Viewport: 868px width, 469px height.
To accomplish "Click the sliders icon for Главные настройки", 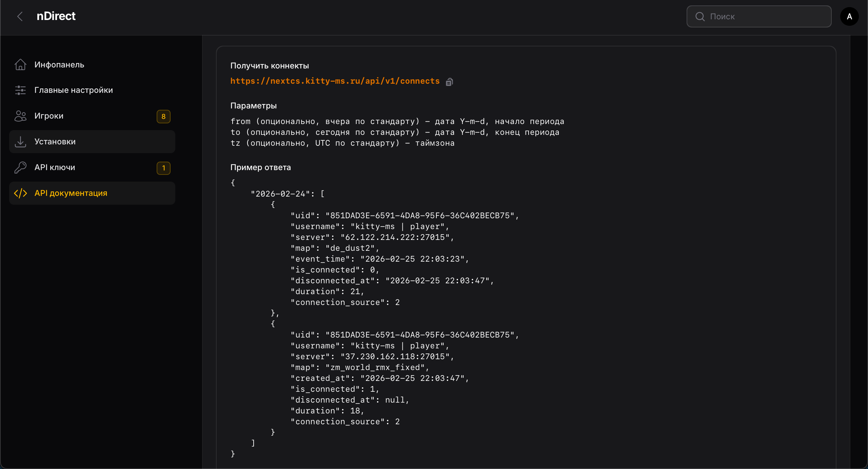I will (20, 90).
